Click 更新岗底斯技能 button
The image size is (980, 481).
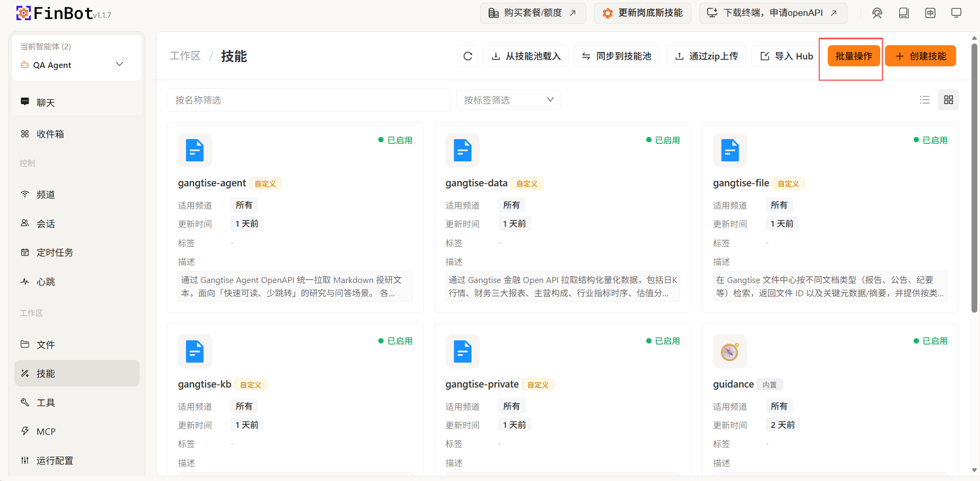(x=643, y=13)
